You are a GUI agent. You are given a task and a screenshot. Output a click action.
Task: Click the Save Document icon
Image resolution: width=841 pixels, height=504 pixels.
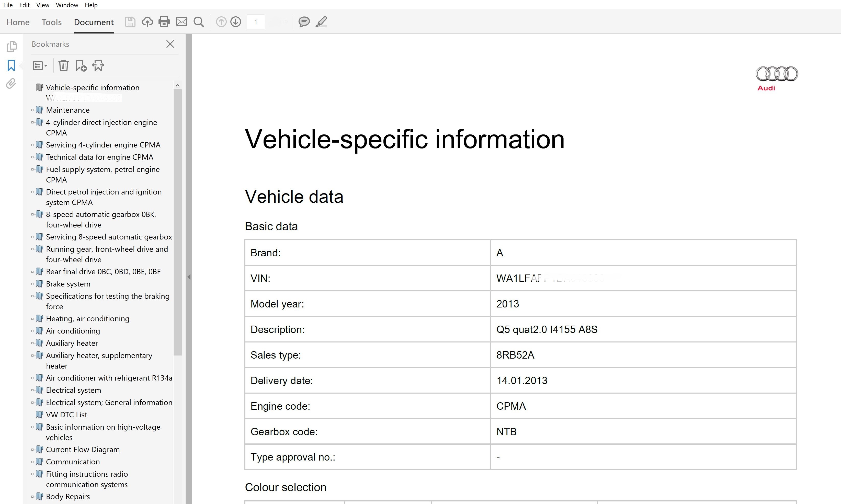click(x=129, y=22)
